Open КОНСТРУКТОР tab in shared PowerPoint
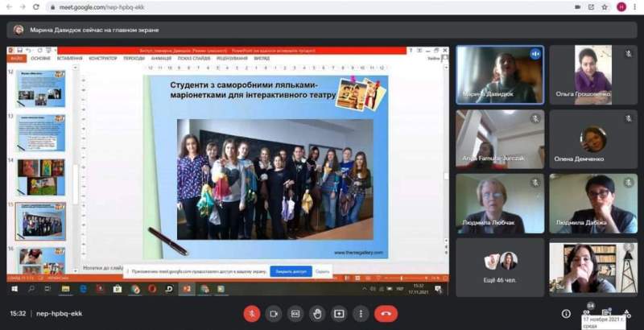Image resolution: width=644 pixels, height=330 pixels. [x=103, y=59]
